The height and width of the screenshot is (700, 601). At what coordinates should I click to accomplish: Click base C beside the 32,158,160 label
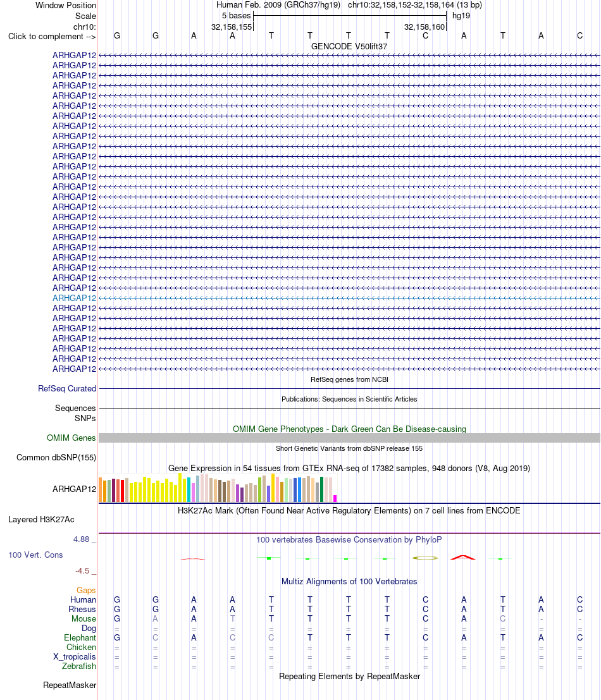(x=426, y=35)
